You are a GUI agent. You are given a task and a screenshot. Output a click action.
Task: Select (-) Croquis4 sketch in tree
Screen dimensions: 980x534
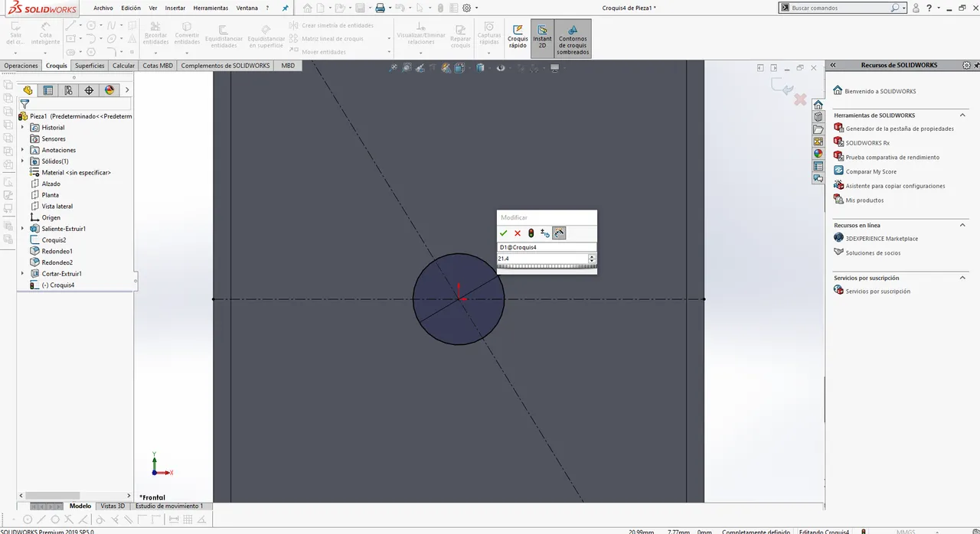tap(52, 285)
